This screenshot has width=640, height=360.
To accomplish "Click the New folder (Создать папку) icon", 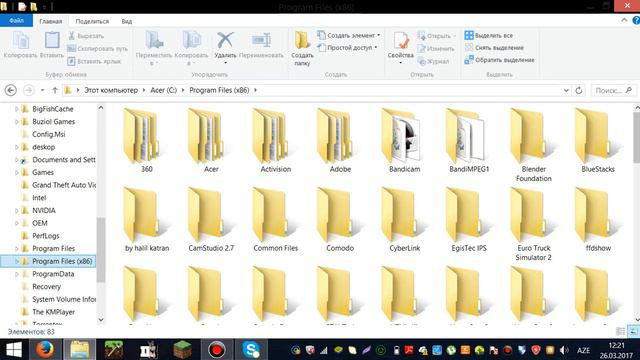I will coord(302,40).
